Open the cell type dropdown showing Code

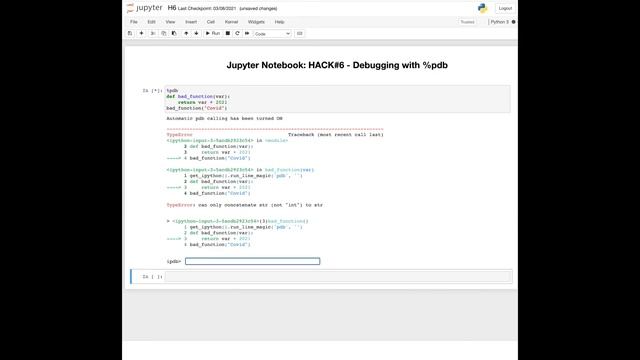[x=272, y=34]
